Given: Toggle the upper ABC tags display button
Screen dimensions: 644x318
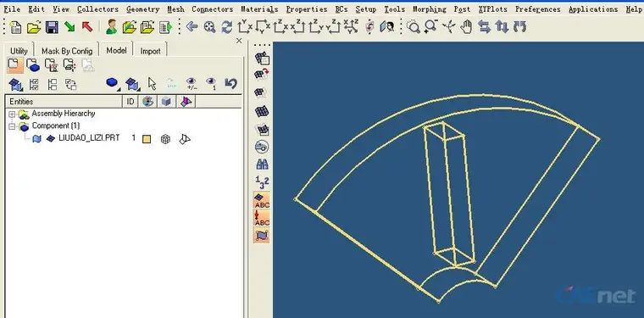Looking at the screenshot, I should [x=262, y=200].
